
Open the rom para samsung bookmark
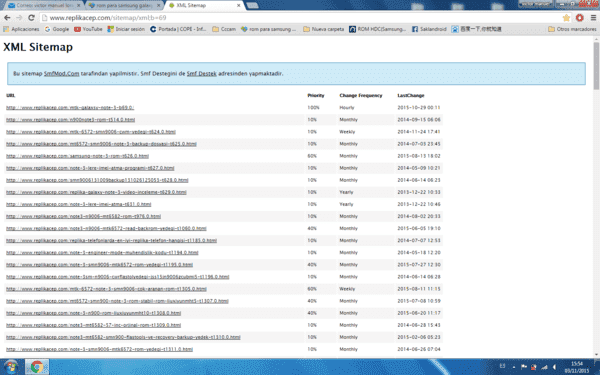(268, 29)
